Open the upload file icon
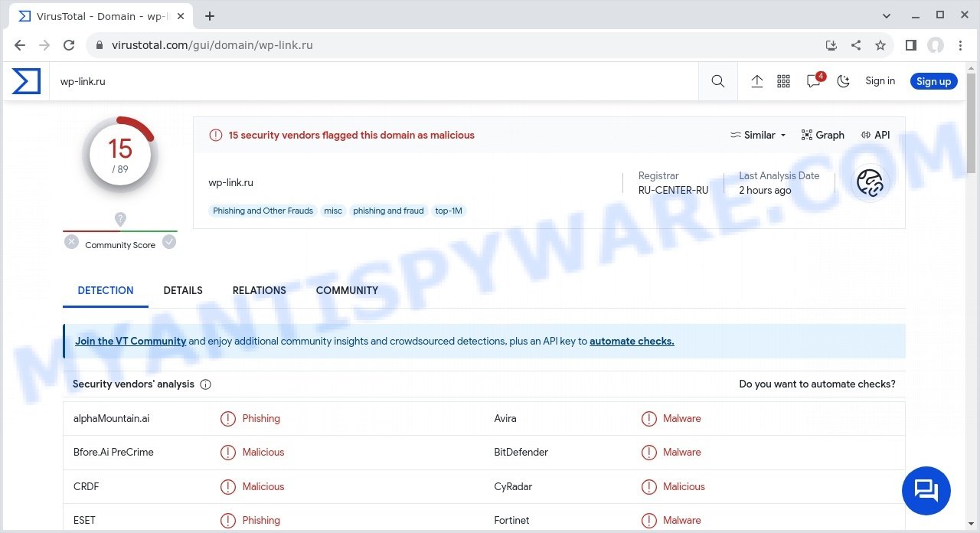 click(757, 81)
